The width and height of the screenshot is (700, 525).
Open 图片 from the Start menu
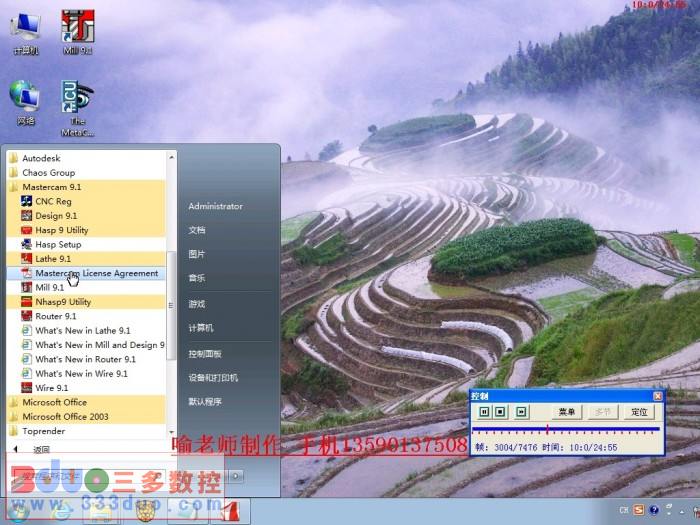tap(196, 254)
